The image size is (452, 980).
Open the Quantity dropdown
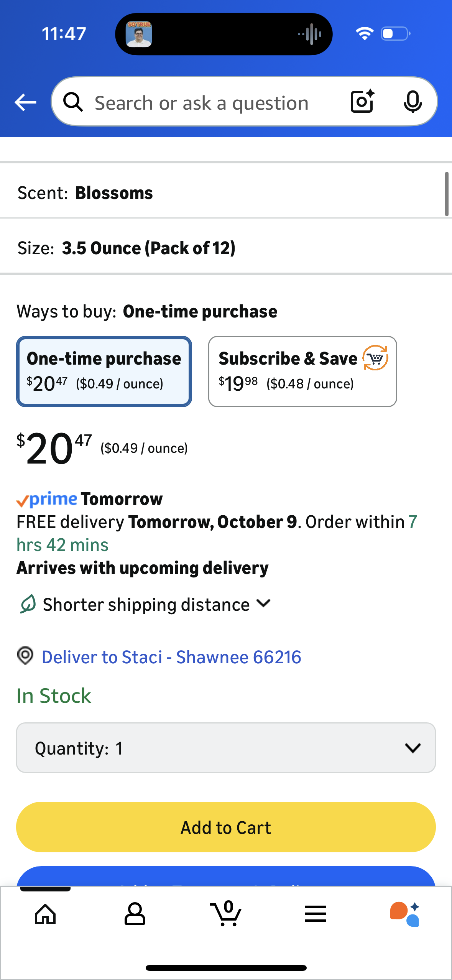pos(226,748)
